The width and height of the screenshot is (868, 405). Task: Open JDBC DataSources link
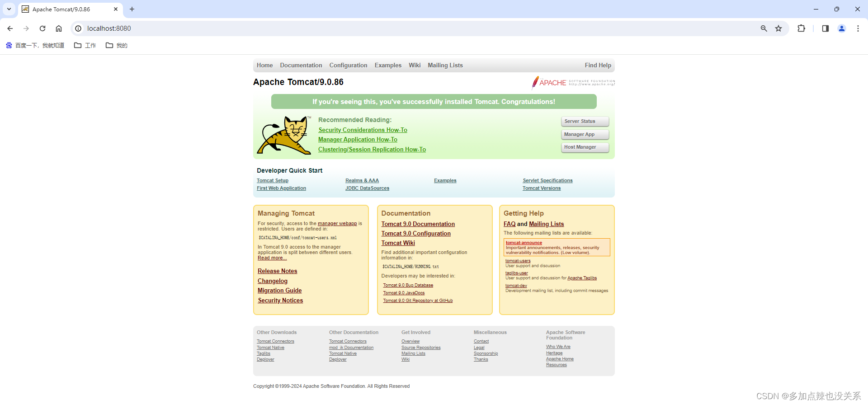click(367, 188)
